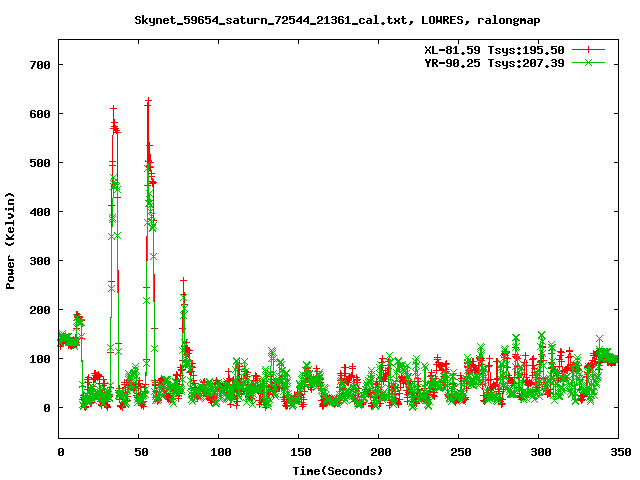Click the 200 y-axis tick label
Image resolution: width=640 pixels, height=480 pixels.
40,310
